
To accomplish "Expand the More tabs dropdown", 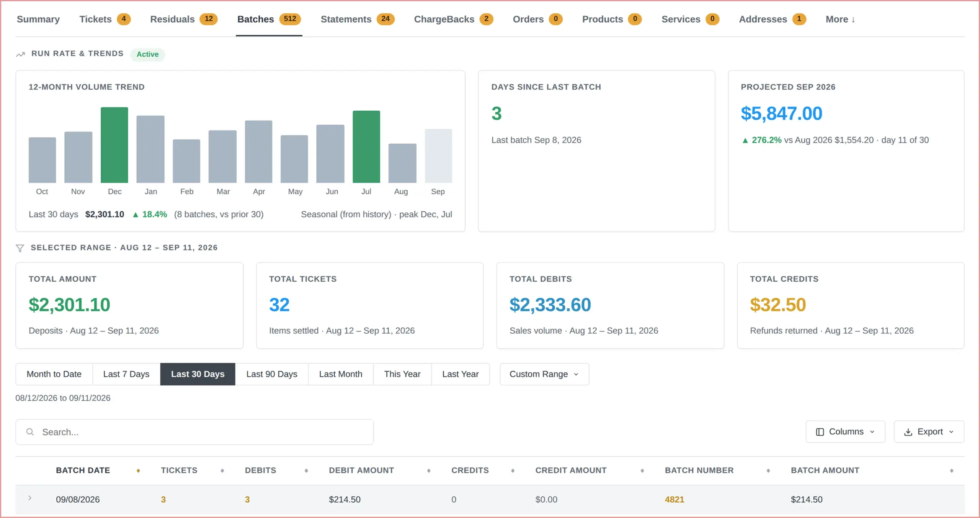I will (840, 19).
